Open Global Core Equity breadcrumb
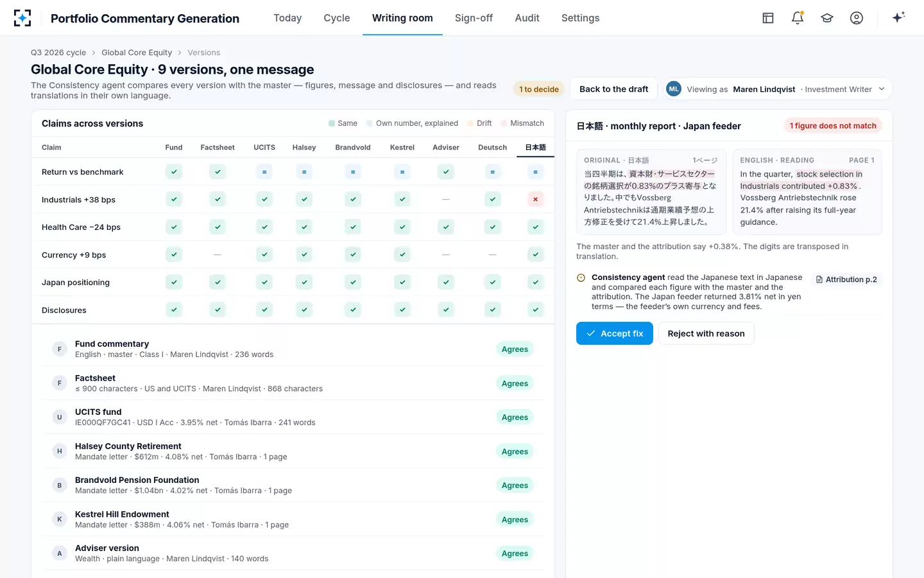This screenshot has height=578, width=924. coord(137,53)
